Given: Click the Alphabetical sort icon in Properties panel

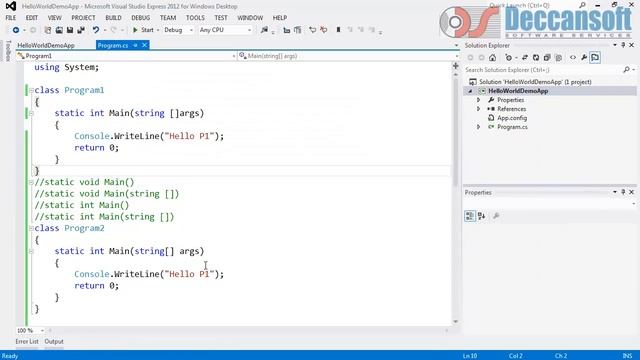Looking at the screenshot, I should [x=482, y=216].
